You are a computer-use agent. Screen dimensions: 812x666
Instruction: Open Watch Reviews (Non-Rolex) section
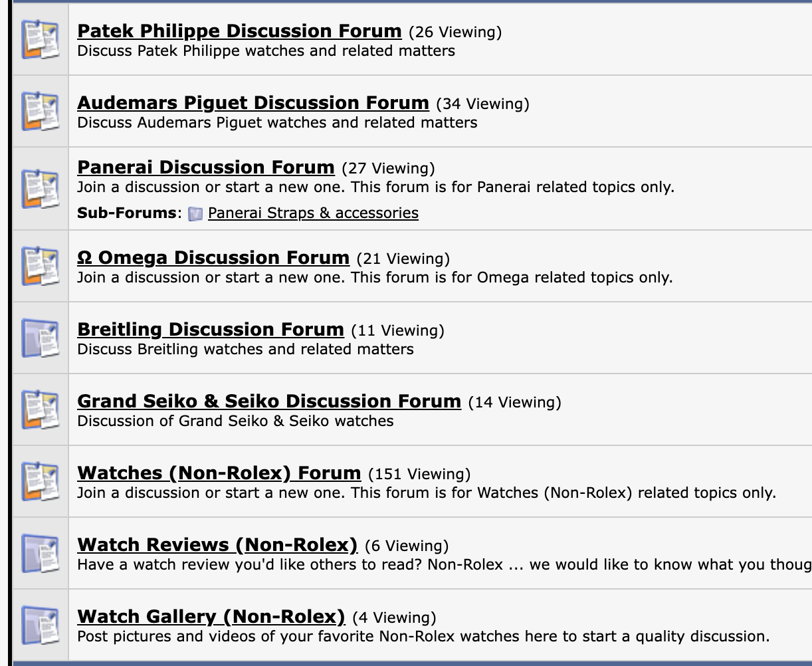pyautogui.click(x=217, y=545)
